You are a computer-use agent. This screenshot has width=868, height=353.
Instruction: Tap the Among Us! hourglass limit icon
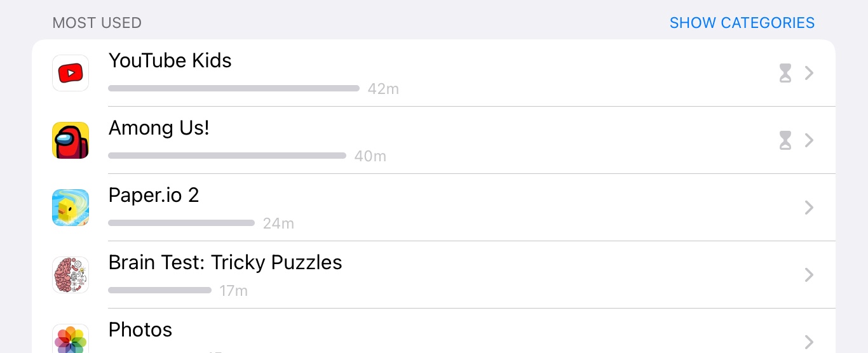click(x=785, y=140)
